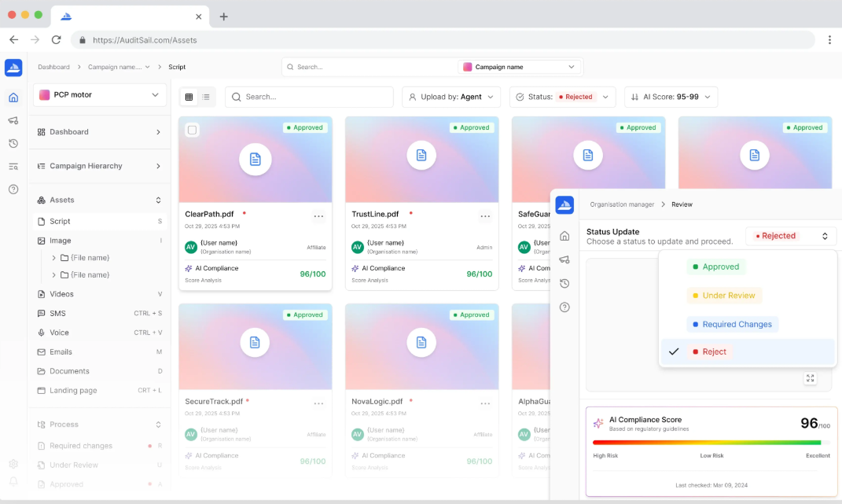Open the megaphone campaigns icon in left rail
842x504 pixels.
13,120
